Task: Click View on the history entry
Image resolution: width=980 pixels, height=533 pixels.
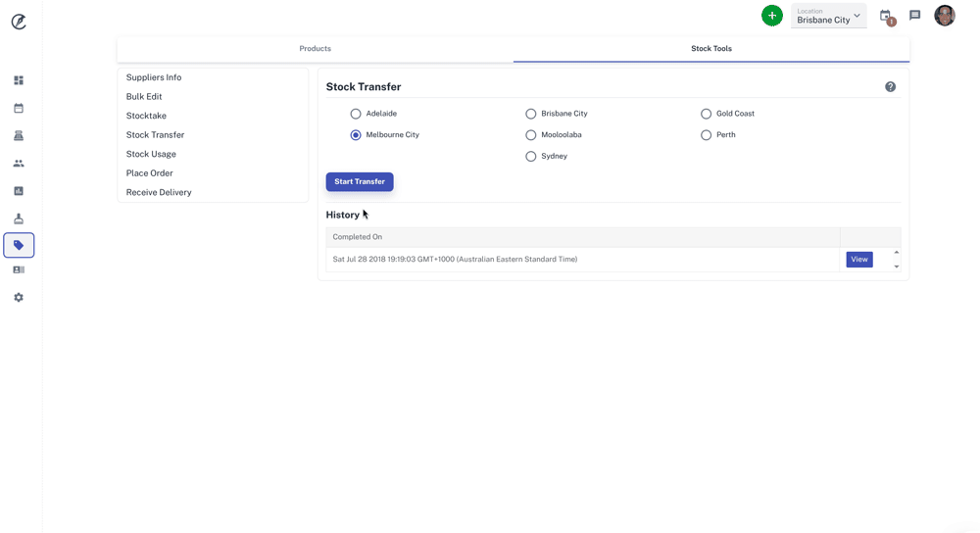Action: pos(858,260)
